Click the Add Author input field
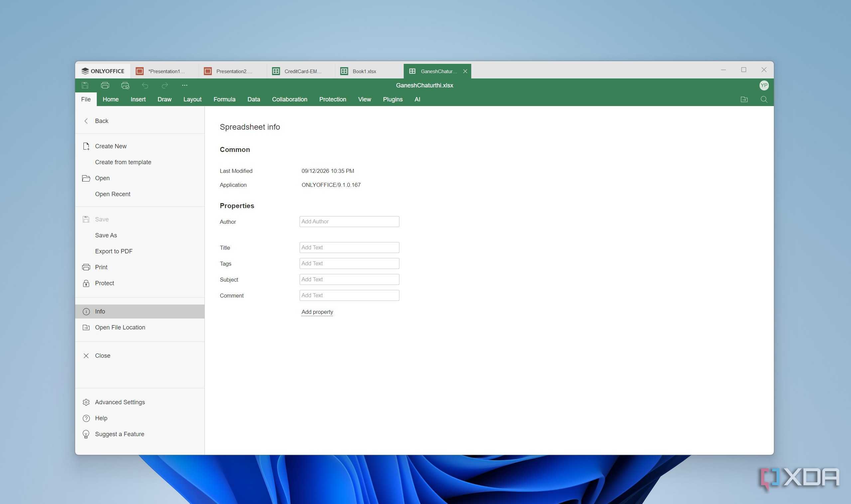Screen dimensions: 851x504 click(x=349, y=222)
